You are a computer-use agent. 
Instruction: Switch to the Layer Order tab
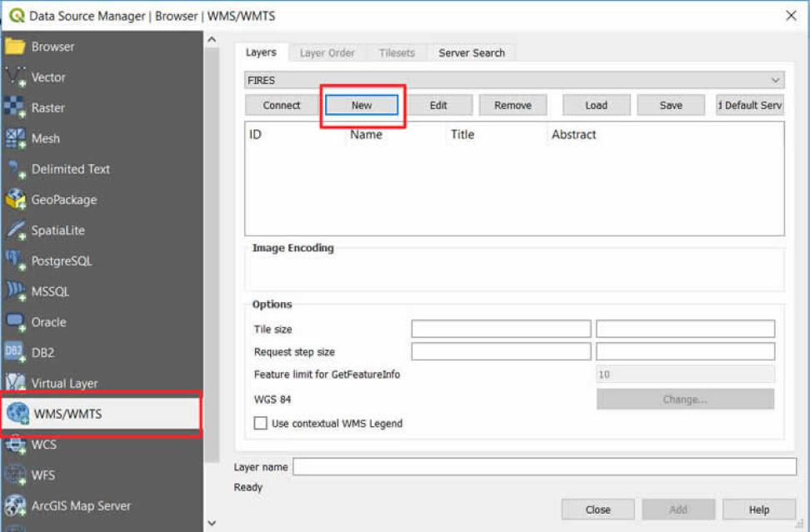click(x=327, y=52)
